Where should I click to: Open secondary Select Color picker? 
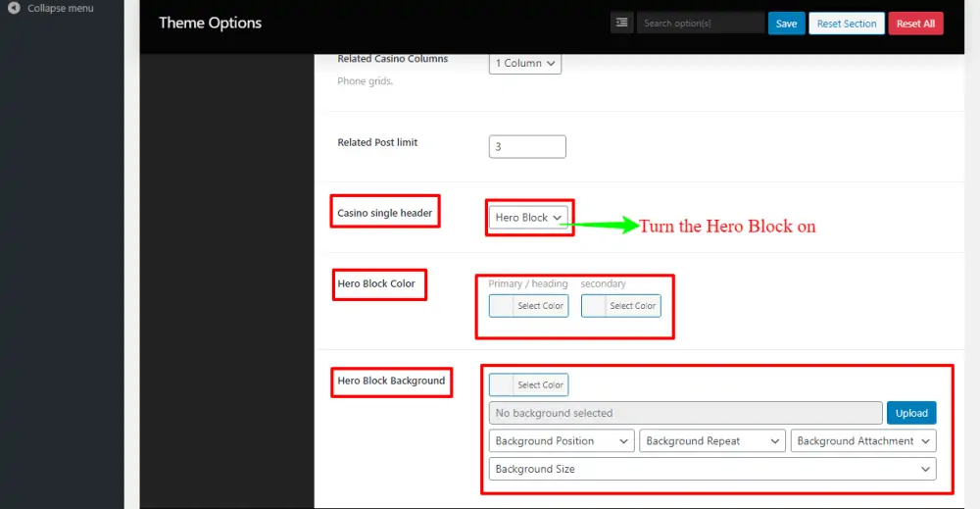tap(620, 306)
